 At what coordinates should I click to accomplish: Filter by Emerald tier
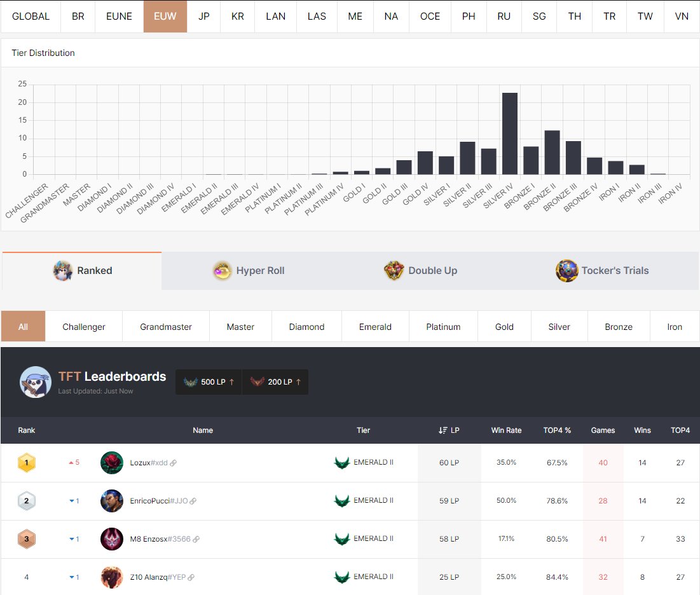(376, 327)
